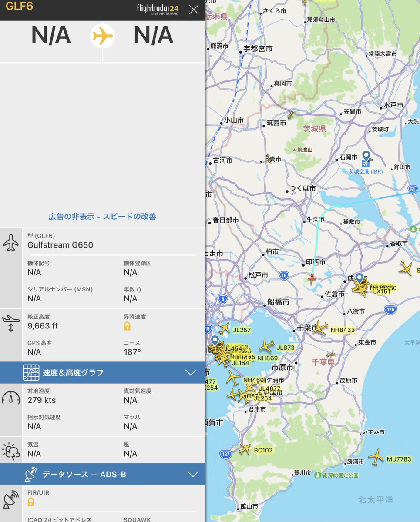Click the 279 kts ground speed value
This screenshot has height=522, width=420.
click(x=42, y=400)
